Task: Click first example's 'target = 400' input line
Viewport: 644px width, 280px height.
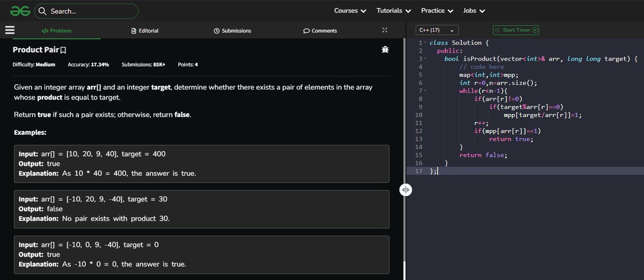Action: coord(92,154)
